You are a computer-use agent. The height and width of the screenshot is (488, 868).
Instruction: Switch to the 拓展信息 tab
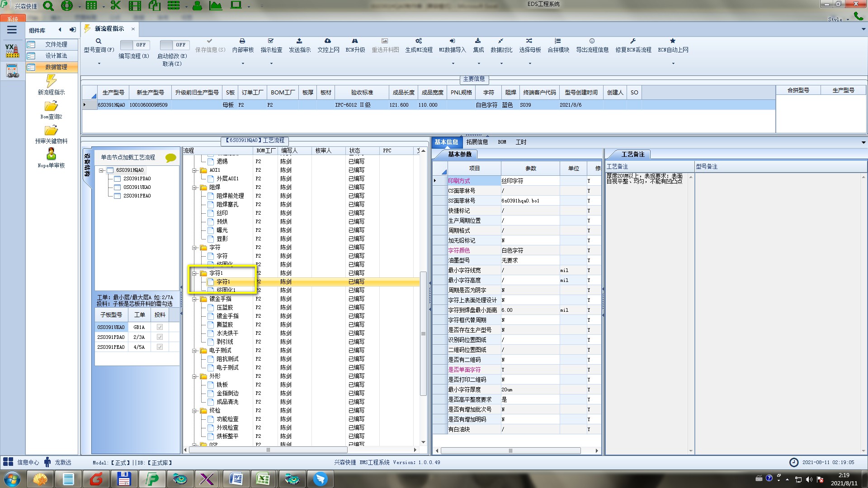click(477, 142)
